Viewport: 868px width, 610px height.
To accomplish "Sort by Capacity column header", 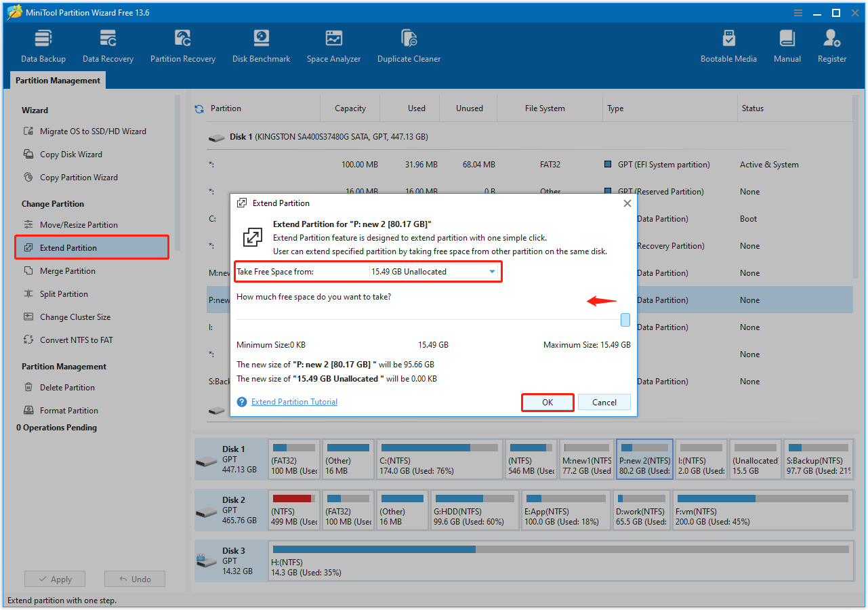I will tap(350, 108).
